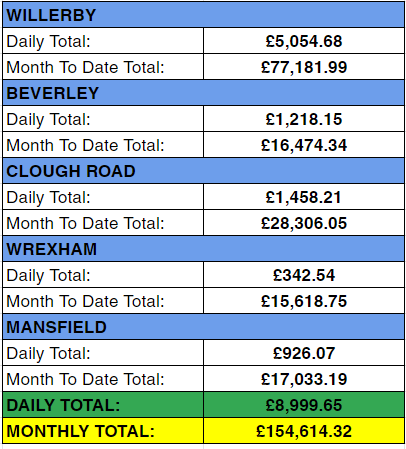Select Willerby month to date £77,181.99

tap(304, 67)
